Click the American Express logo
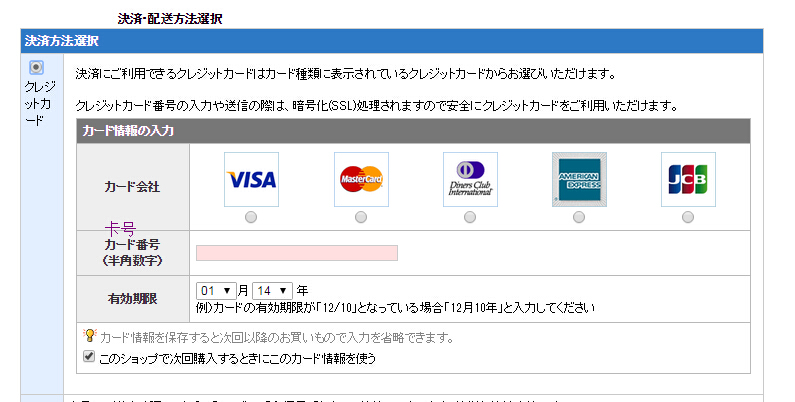795x402 pixels. pyautogui.click(x=579, y=180)
